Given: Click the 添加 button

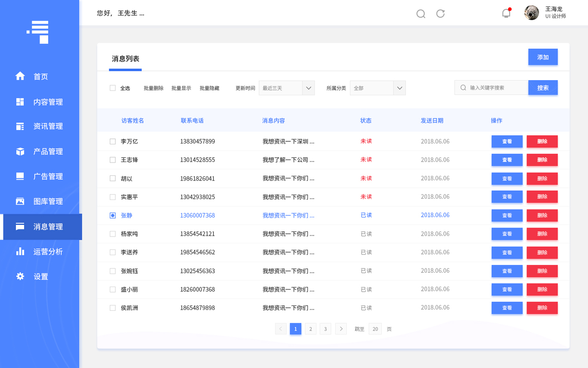Looking at the screenshot, I should point(543,57).
